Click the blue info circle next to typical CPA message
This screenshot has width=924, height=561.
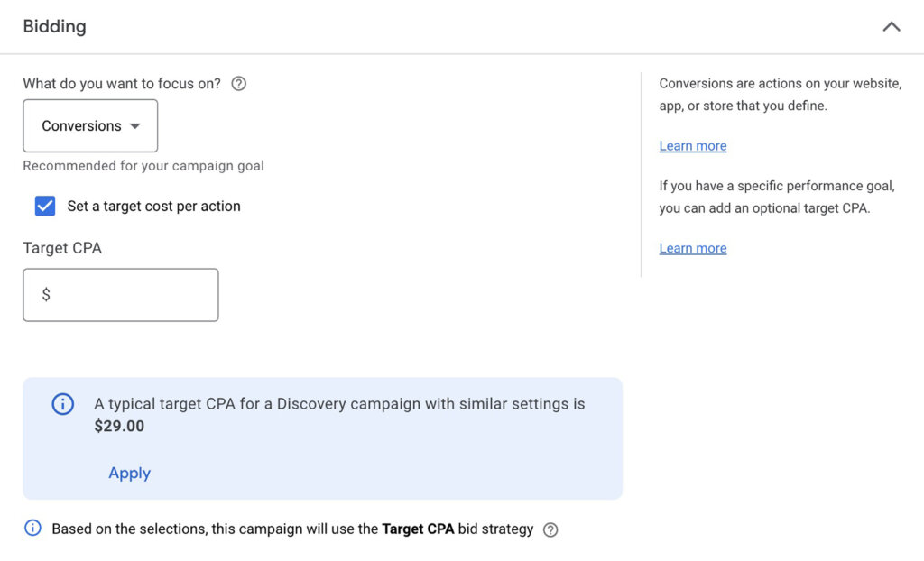click(x=62, y=404)
